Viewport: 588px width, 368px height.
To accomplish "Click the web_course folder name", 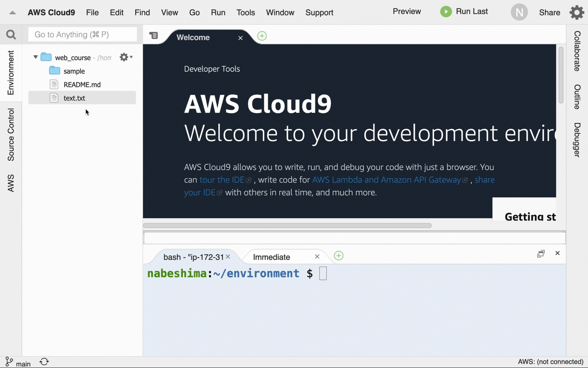I will coord(73,57).
